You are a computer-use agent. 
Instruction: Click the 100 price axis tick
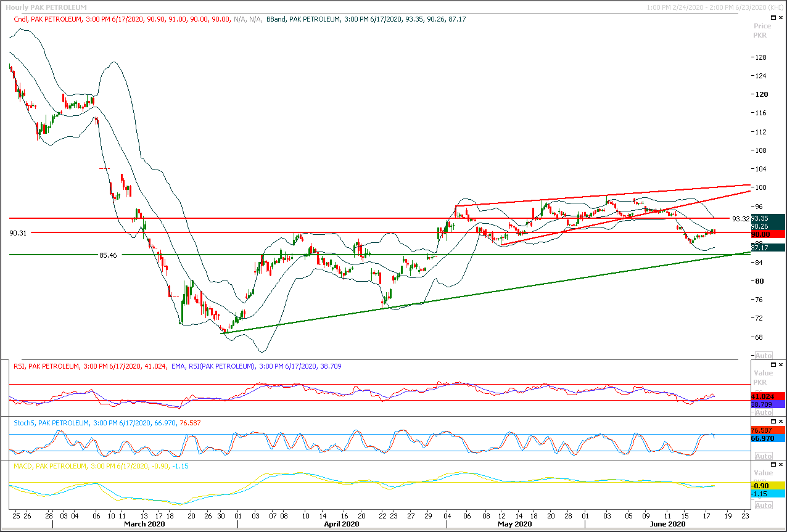[760, 187]
